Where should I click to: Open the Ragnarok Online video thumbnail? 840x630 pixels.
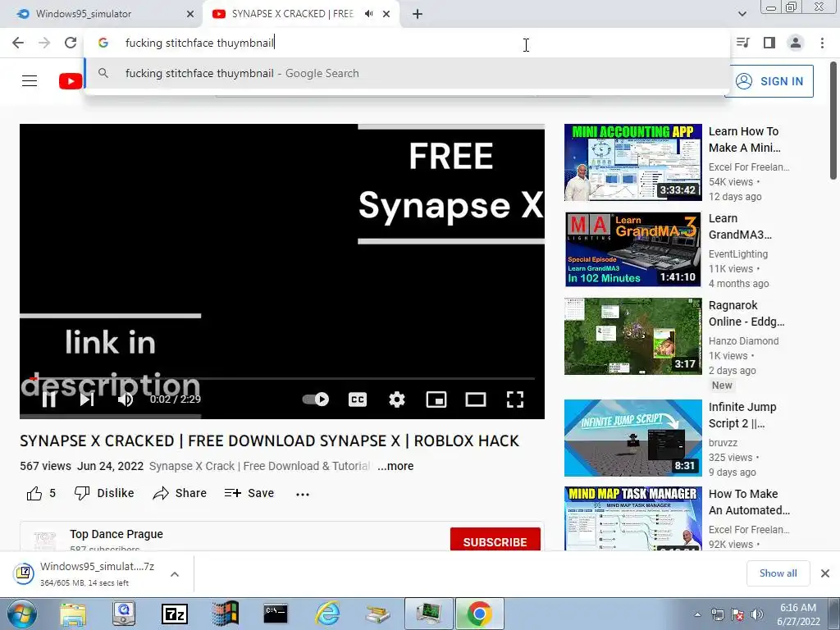[632, 336]
